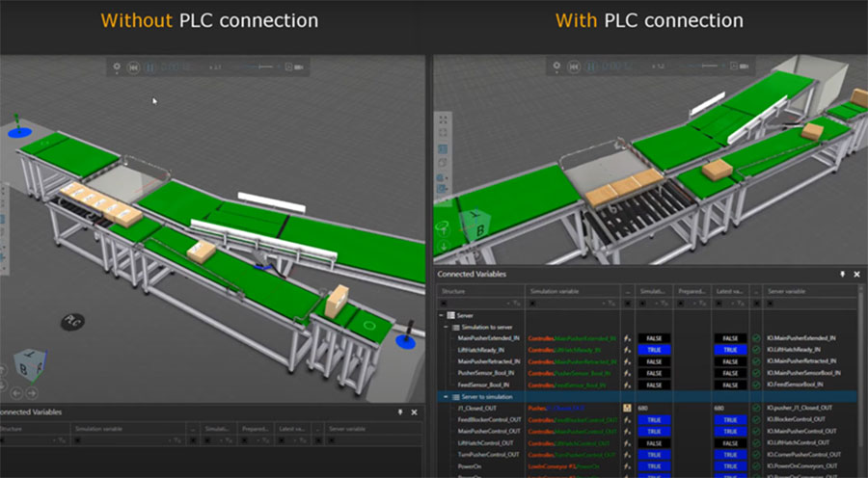Viewport: 868px width, 478px height.
Task: Click the fill view icon in right viewport sidebar
Action: [443, 119]
